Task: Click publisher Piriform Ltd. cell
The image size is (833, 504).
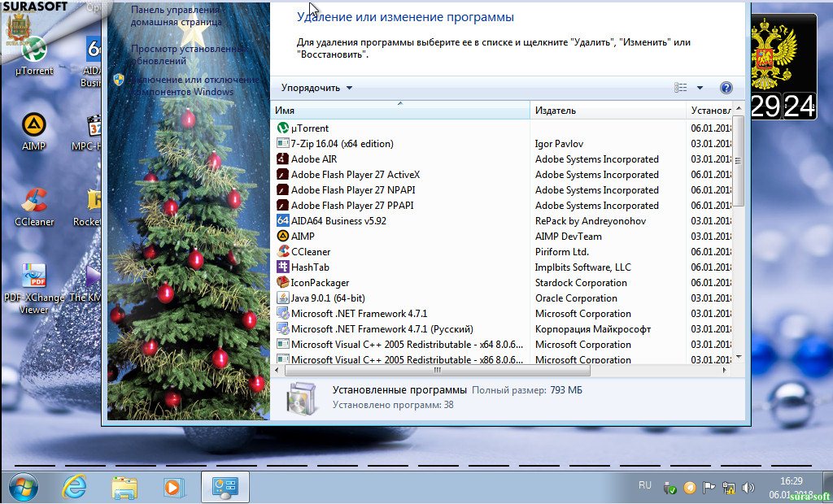Action: tap(561, 251)
